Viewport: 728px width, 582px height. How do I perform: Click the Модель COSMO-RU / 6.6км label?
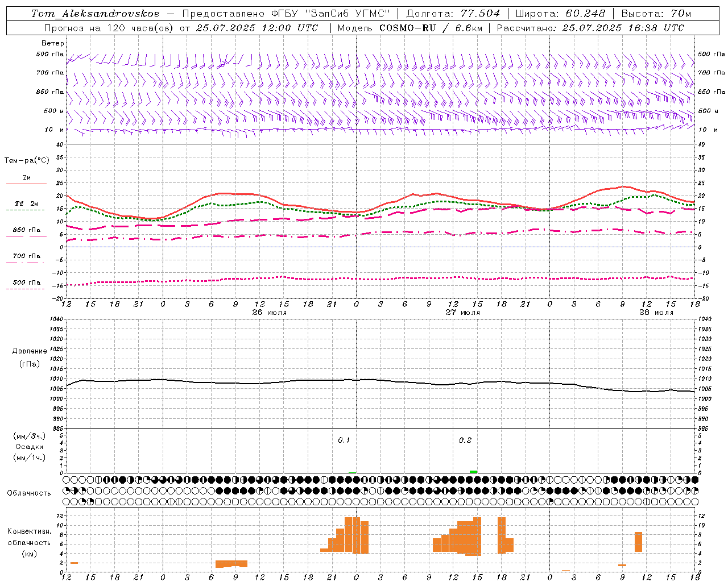[x=409, y=28]
